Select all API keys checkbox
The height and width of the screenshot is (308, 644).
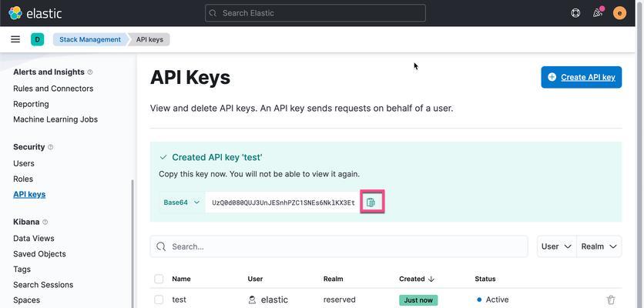point(159,279)
